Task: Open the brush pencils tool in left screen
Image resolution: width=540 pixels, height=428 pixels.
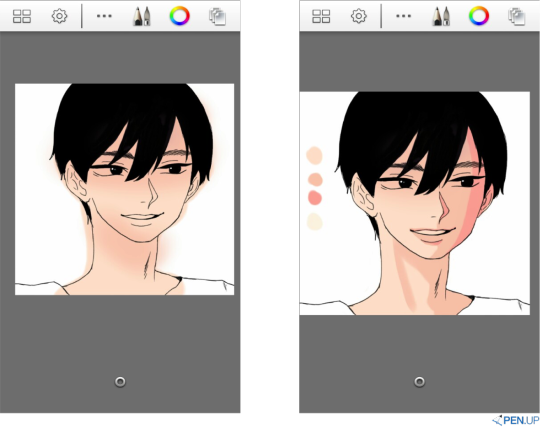Action: click(x=142, y=16)
